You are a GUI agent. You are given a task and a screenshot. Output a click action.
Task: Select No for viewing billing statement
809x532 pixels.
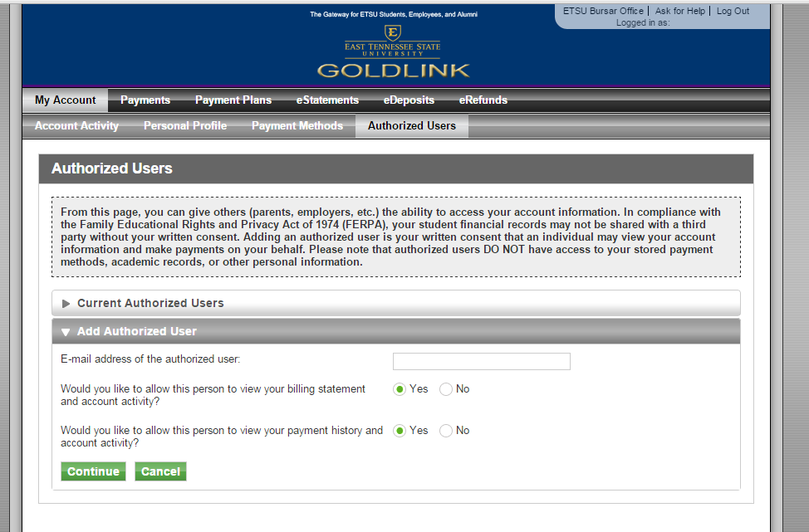coord(446,389)
